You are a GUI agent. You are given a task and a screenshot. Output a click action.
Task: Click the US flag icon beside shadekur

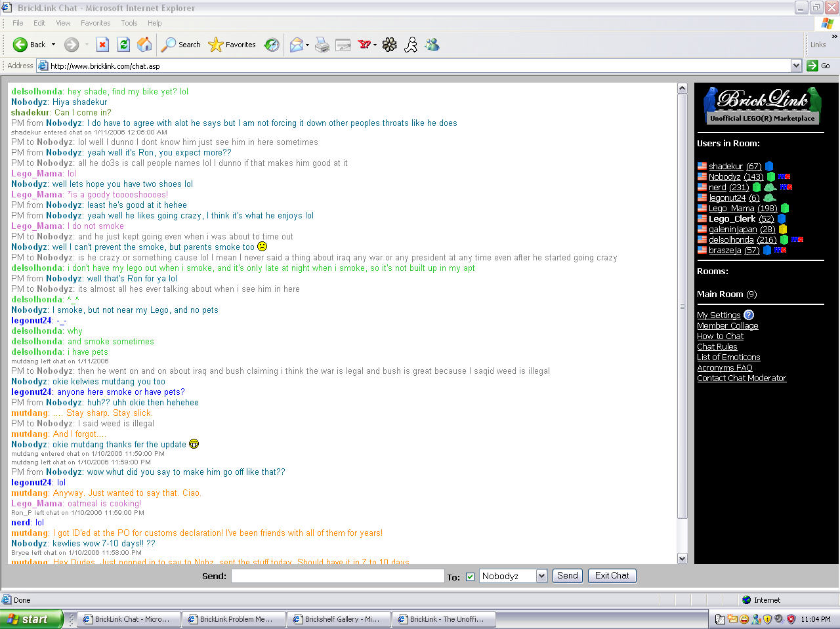702,166
